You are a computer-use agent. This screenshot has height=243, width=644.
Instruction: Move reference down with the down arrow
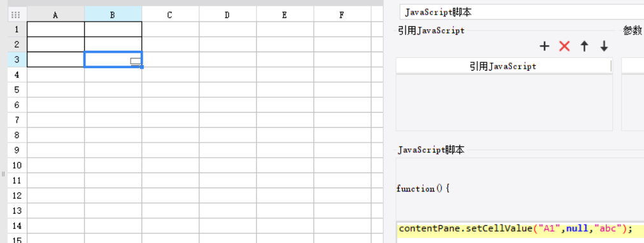(604, 46)
